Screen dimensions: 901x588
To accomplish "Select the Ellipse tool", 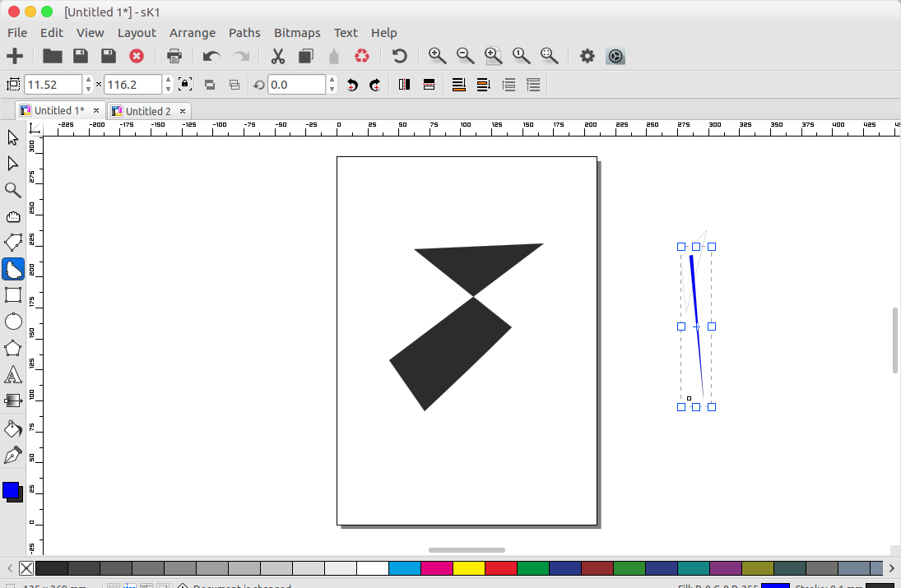I will pos(12,321).
